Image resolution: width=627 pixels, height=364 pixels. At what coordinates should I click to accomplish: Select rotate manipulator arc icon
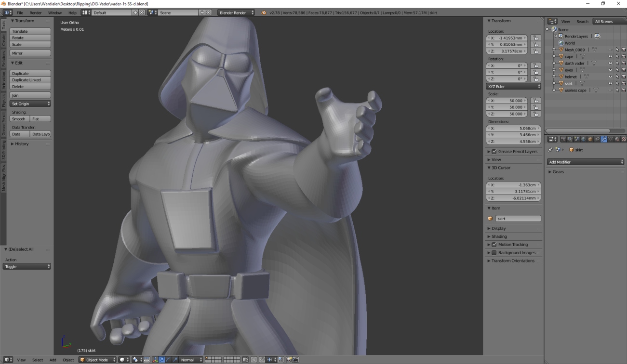169,360
